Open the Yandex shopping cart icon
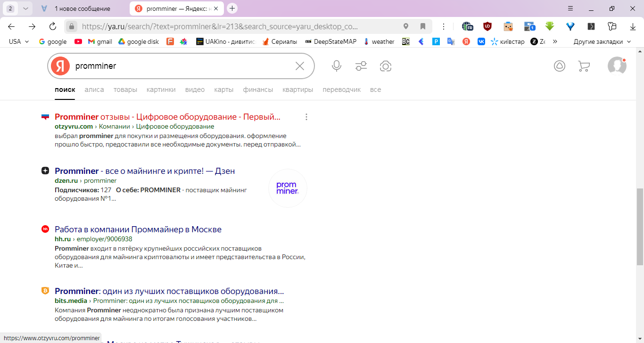 (x=584, y=66)
